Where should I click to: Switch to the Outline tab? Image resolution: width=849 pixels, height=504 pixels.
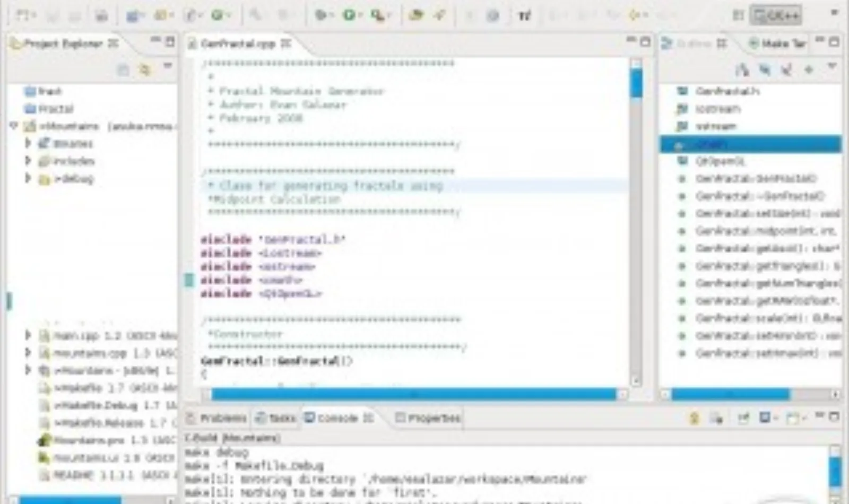coord(694,43)
